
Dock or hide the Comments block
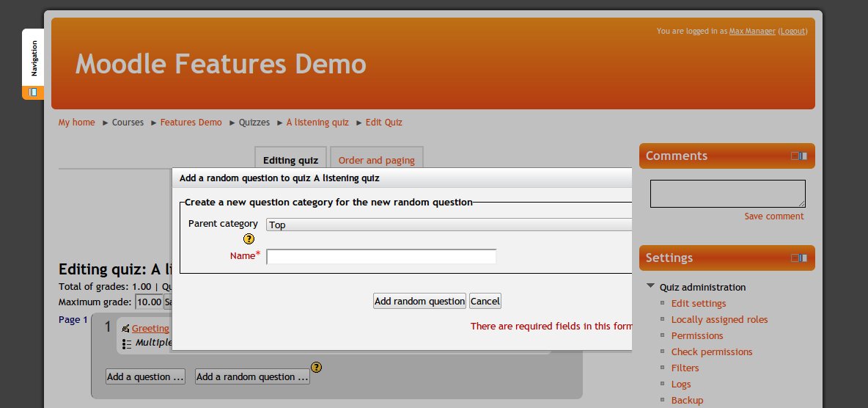(x=799, y=156)
